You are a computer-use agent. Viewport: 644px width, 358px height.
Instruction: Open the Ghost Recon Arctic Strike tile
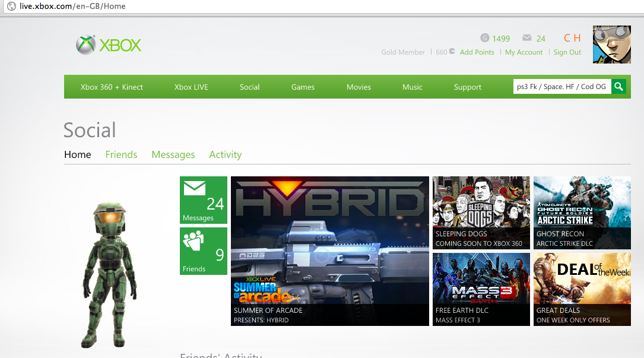[582, 213]
